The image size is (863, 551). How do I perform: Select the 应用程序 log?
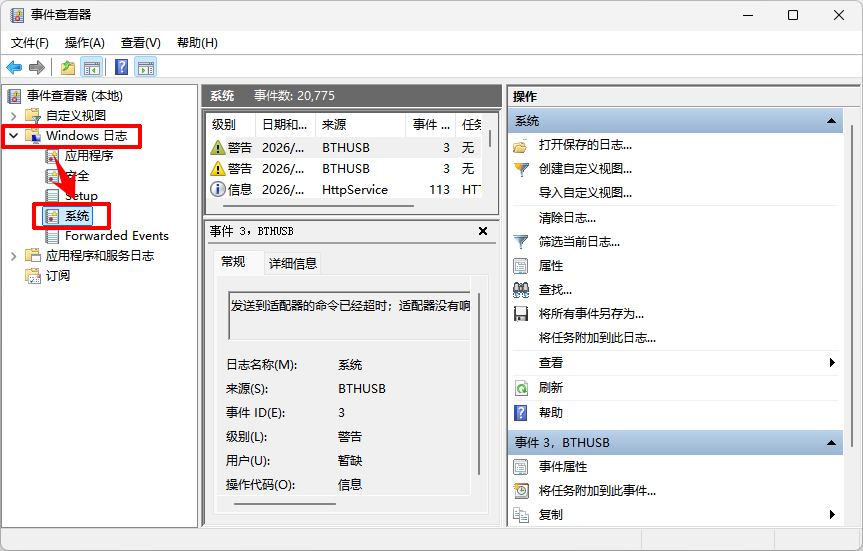pyautogui.click(x=89, y=156)
